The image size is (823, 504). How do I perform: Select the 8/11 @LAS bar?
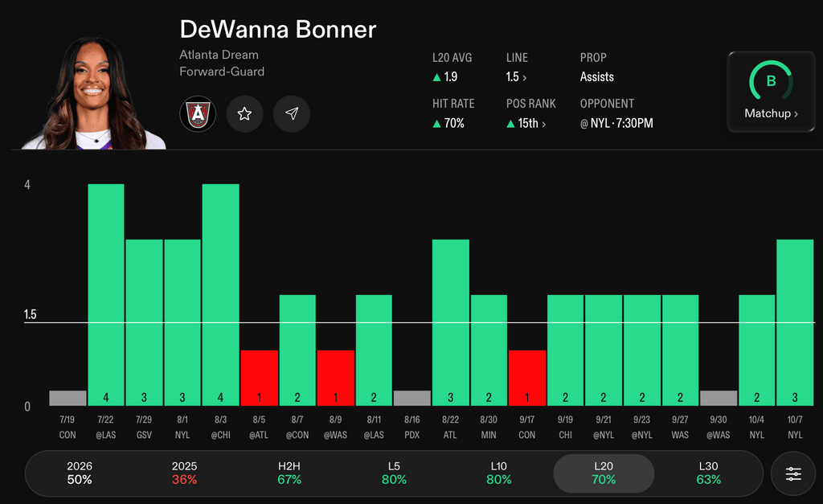click(374, 350)
